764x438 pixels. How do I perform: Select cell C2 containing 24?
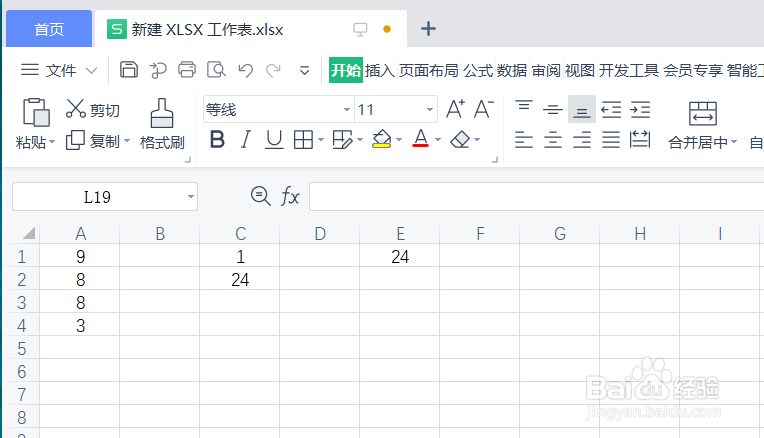(x=240, y=279)
